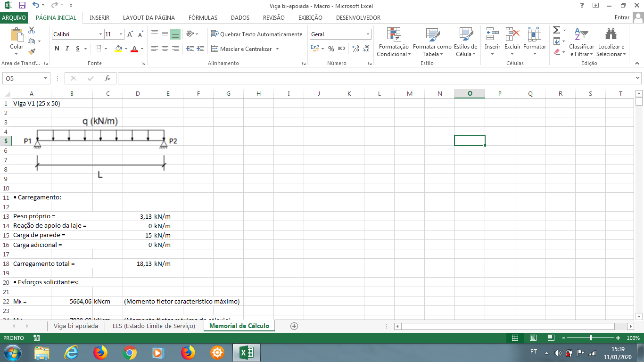Open Microsoft Excel Help question mark
Screen dimensions: 644x362
coord(581,5)
